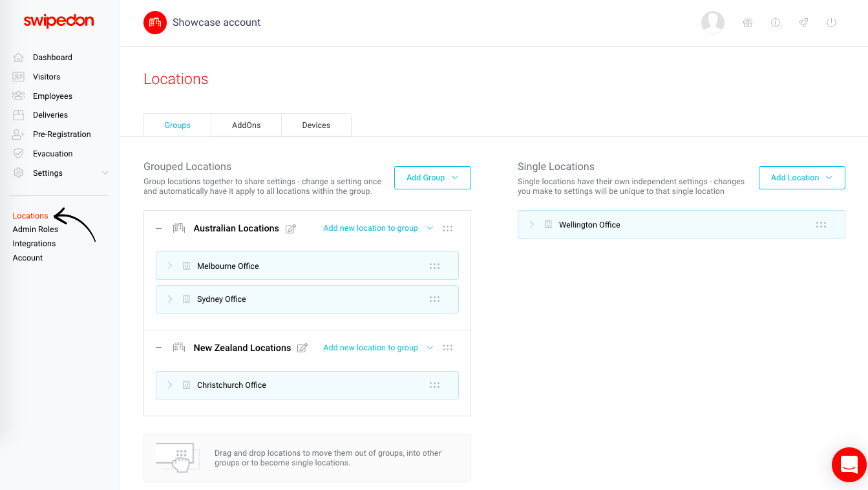Click the Christchurch Office name
The width and height of the screenshot is (868, 490).
pyautogui.click(x=231, y=385)
